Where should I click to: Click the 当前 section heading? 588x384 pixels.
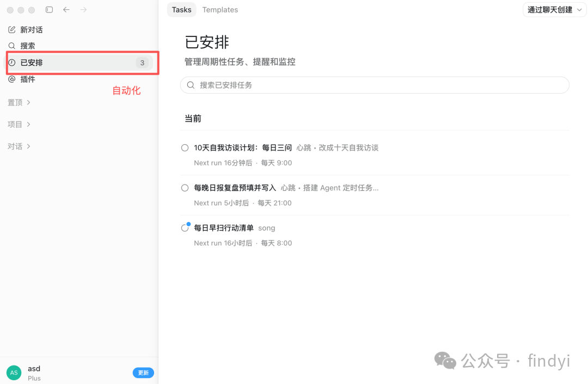click(x=193, y=119)
